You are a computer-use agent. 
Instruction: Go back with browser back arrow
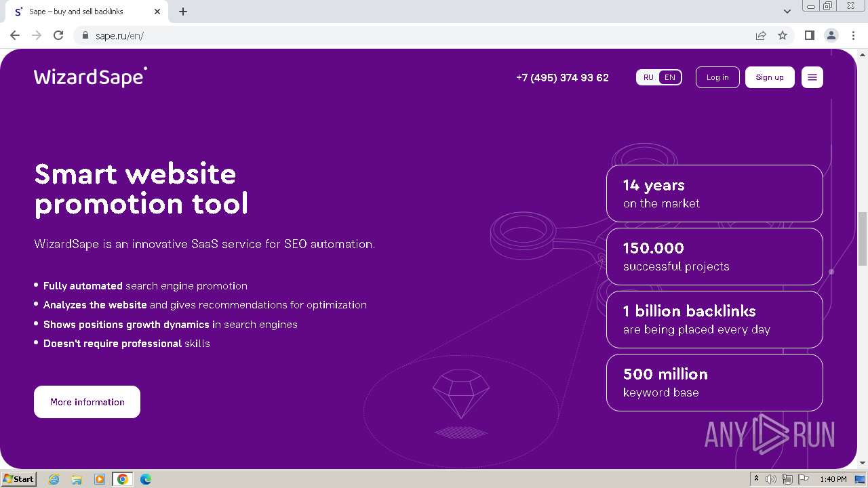[x=15, y=35]
